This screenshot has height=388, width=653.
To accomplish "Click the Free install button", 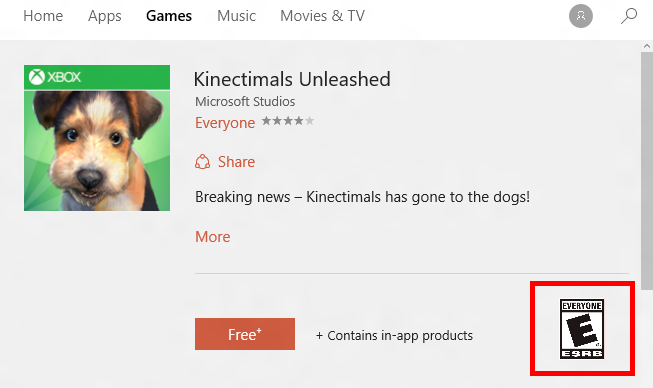I will coord(245,334).
